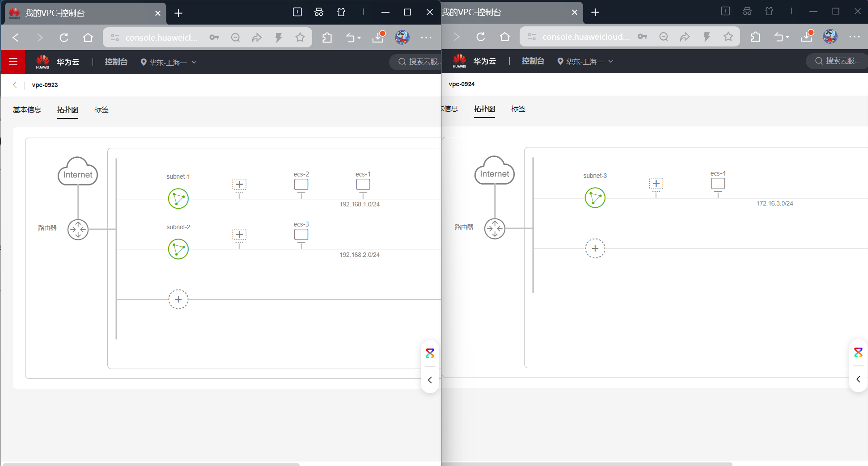Switch to 基本信息 tab in vpc-0923
The height and width of the screenshot is (466, 868).
click(x=27, y=109)
